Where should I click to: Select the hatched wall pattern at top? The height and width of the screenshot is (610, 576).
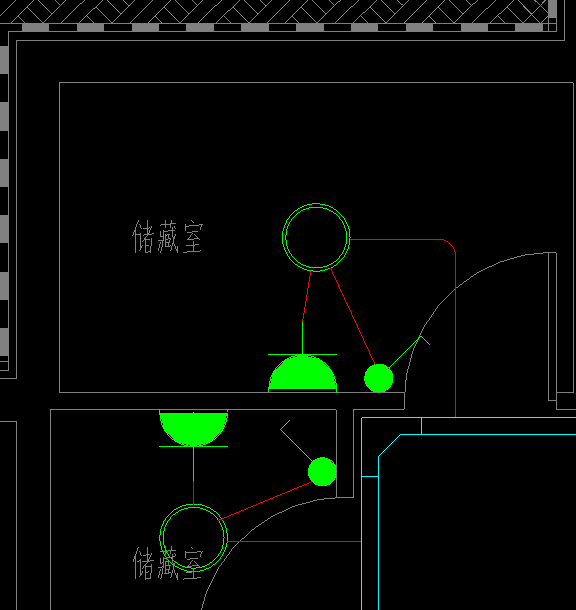tap(274, 11)
